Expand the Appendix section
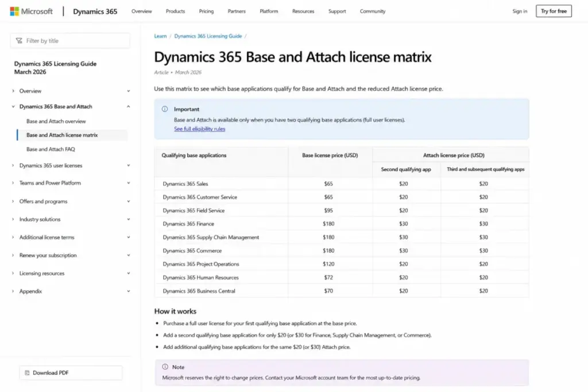Viewport: 588px width, 392px height. (13, 292)
